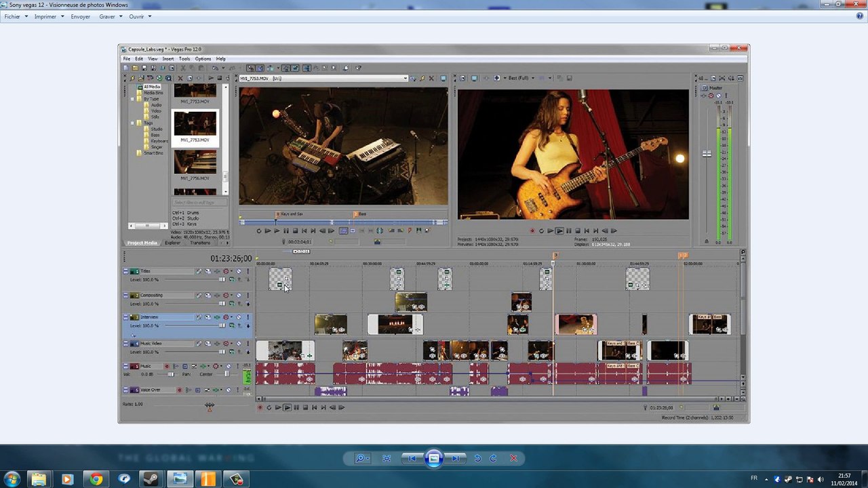Viewport: 868px width, 488px height.
Task: Arm the Voice Over track for record
Action: pyautogui.click(x=180, y=390)
